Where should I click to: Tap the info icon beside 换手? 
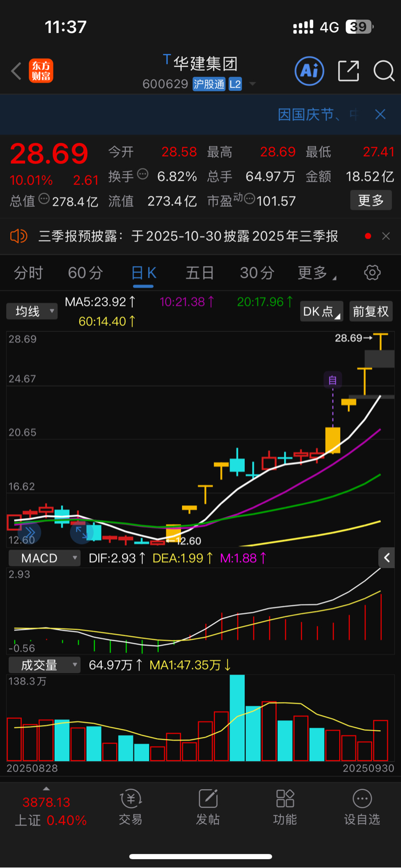click(x=143, y=174)
